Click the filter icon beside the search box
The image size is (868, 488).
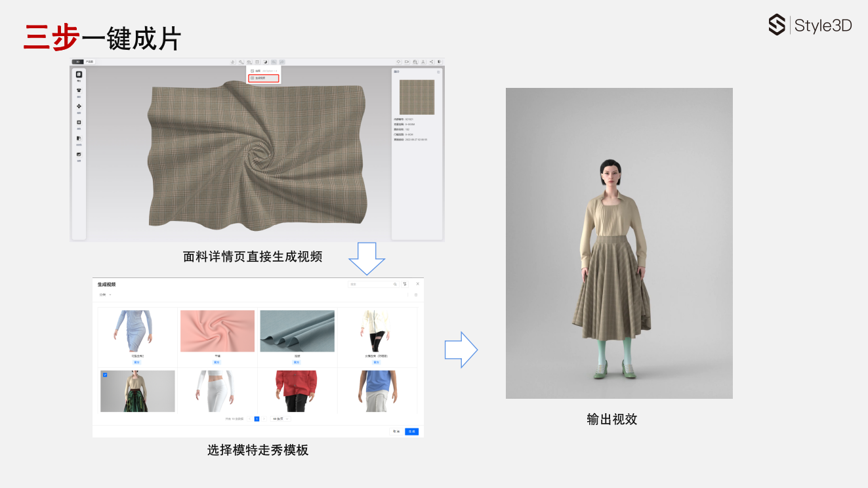[405, 285]
